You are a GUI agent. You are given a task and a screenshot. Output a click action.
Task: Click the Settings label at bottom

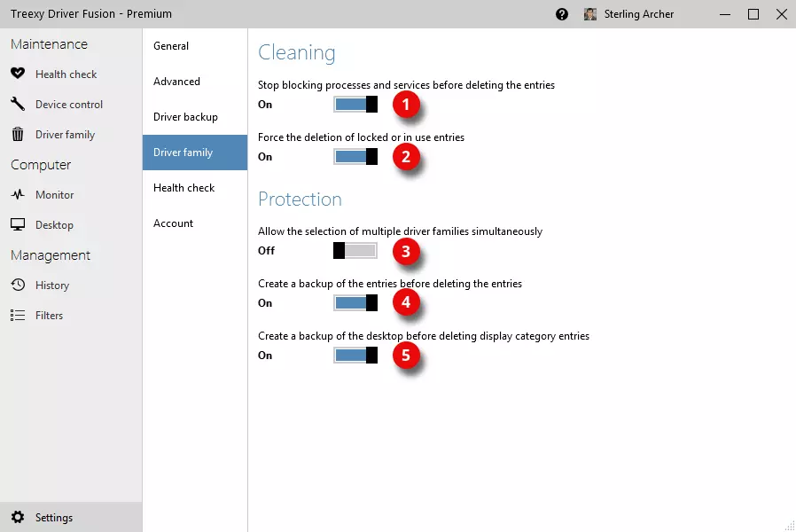[x=54, y=517]
